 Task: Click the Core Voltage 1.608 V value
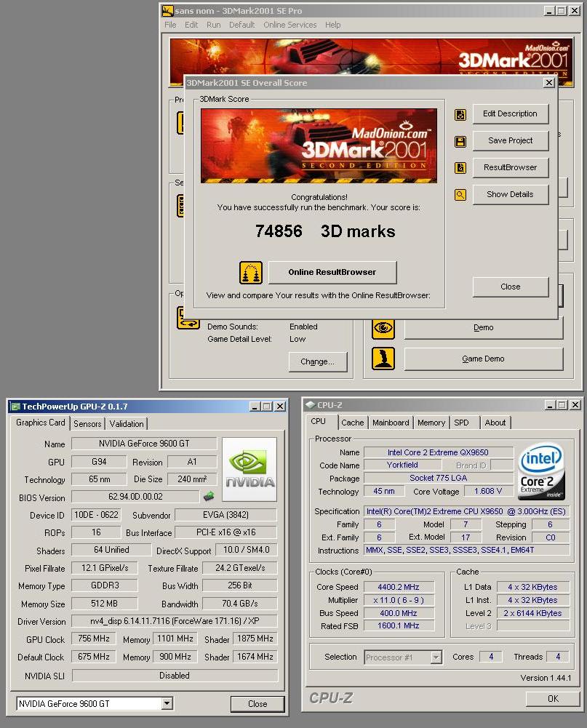point(489,491)
